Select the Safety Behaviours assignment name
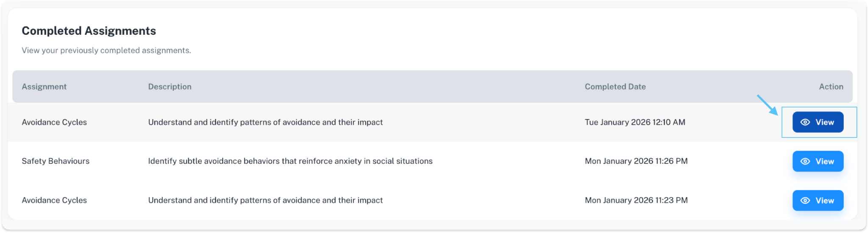 point(56,161)
